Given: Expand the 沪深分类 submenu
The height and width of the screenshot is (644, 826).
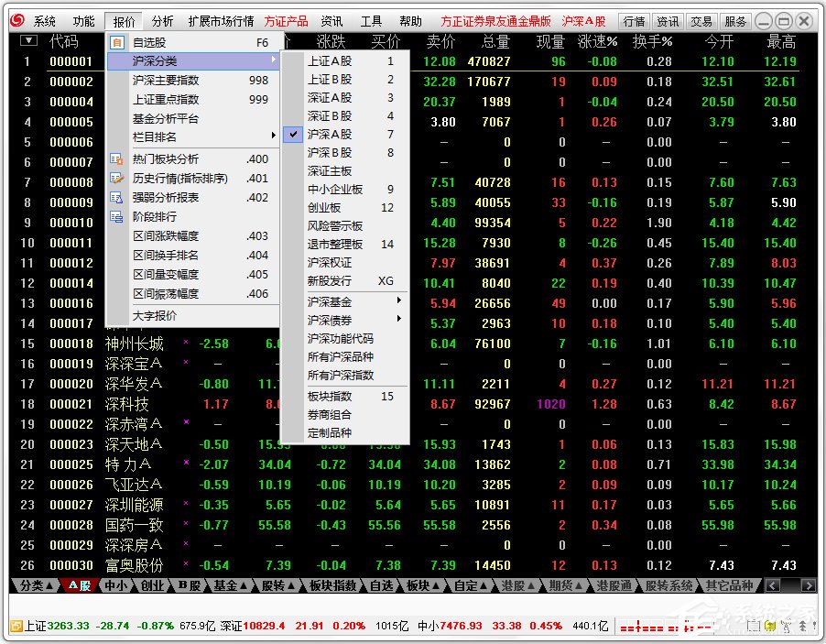Looking at the screenshot, I should [193, 61].
